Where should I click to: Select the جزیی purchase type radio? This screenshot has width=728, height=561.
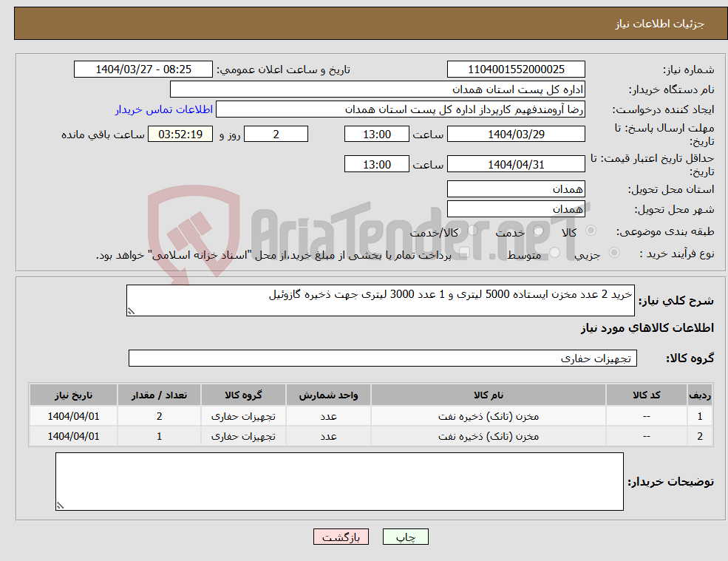[613, 253]
